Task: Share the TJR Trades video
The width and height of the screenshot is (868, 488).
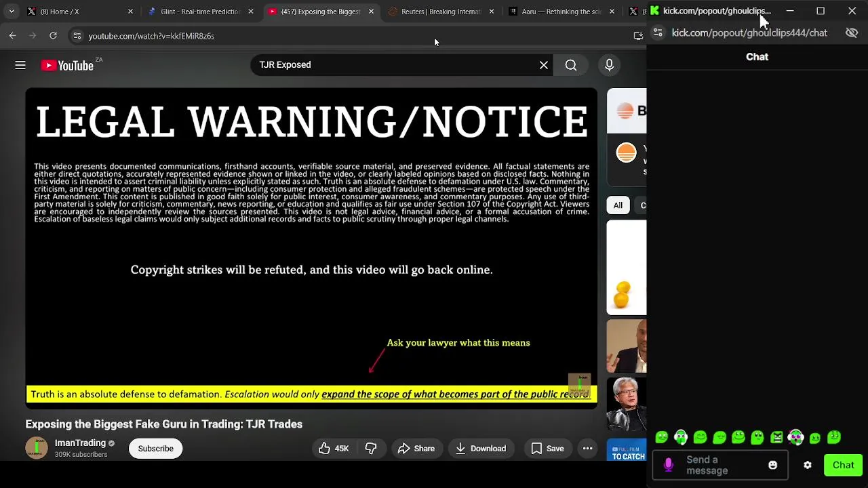Action: click(416, 449)
